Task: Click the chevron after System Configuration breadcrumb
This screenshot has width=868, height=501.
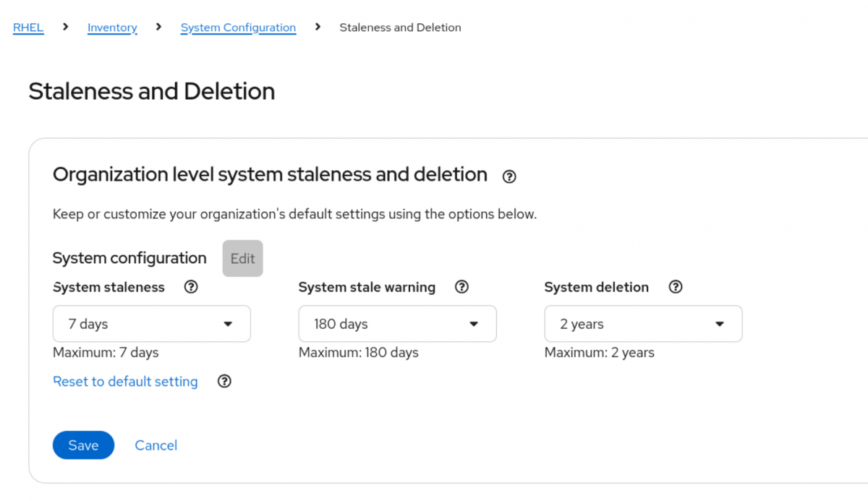Action: point(317,27)
